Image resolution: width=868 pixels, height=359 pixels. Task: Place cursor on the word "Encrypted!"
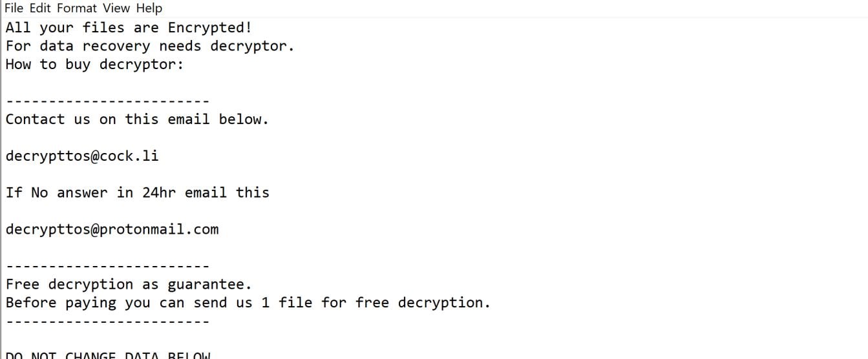210,28
